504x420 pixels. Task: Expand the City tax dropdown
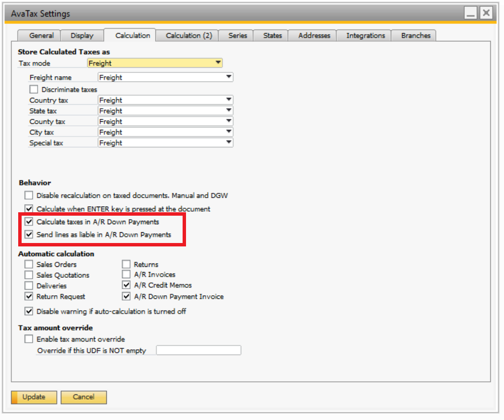click(165, 132)
